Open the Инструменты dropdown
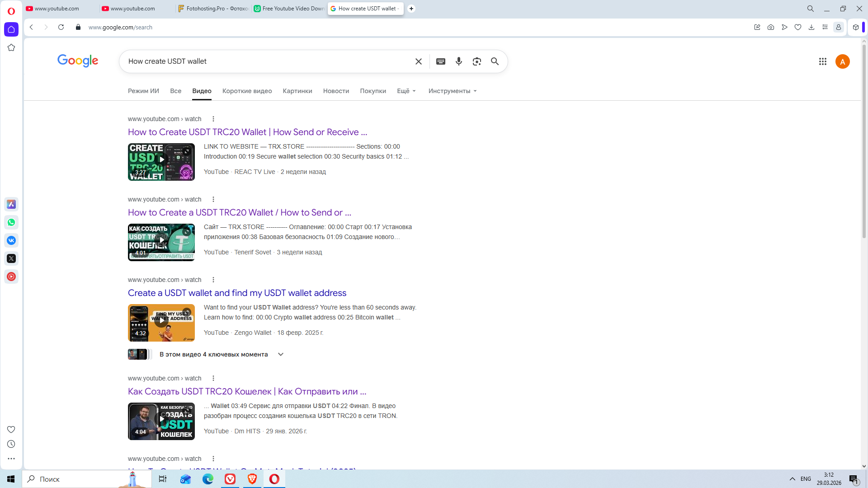This screenshot has height=488, width=868. pos(452,91)
